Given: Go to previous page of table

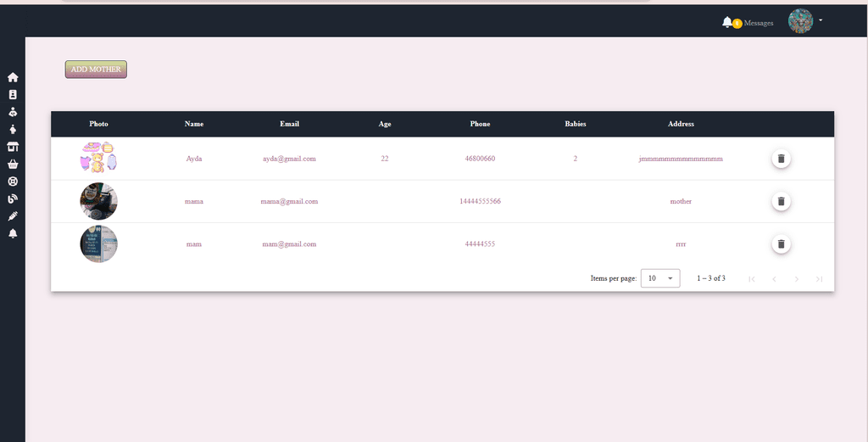Looking at the screenshot, I should click(x=775, y=278).
